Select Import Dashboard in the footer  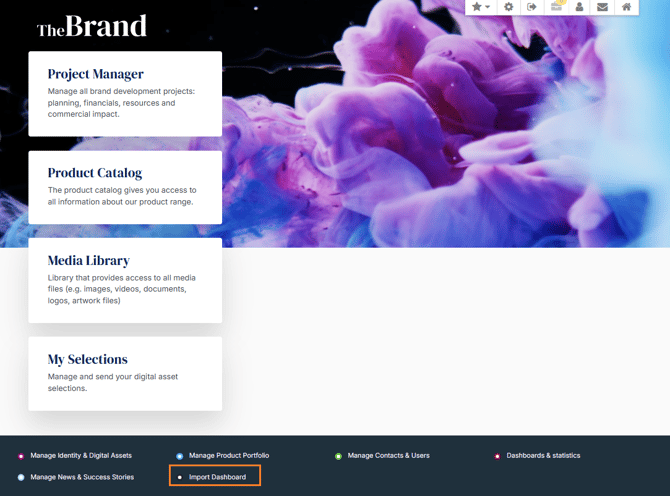(x=217, y=477)
